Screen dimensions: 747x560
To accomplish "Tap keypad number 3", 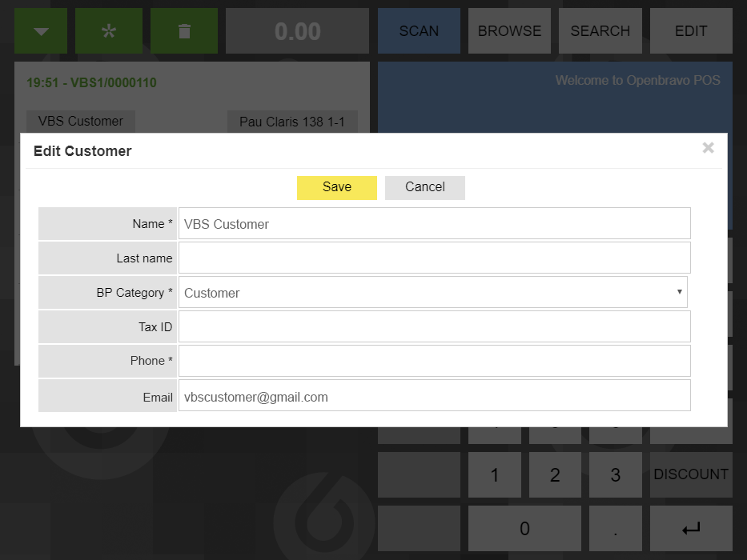I will [x=616, y=474].
